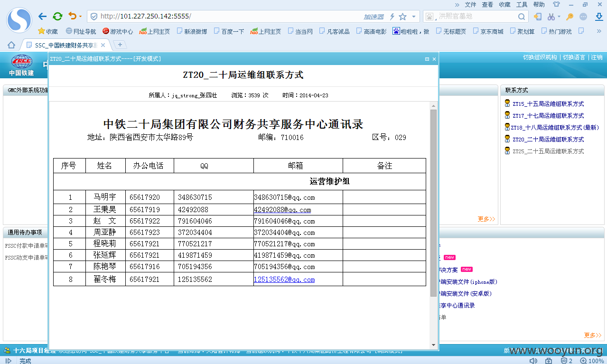Click the 加速器 accelerator label
The height and width of the screenshot is (364, 607).
tap(374, 17)
